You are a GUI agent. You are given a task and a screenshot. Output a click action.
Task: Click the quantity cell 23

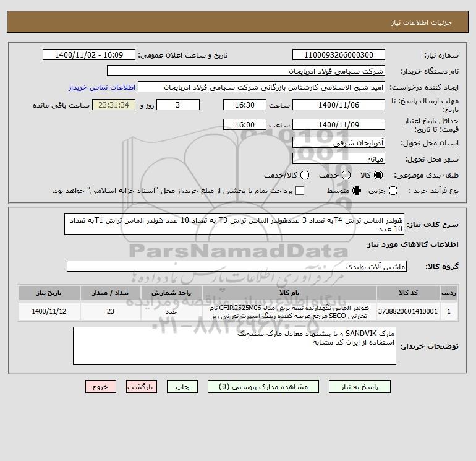[x=111, y=311]
